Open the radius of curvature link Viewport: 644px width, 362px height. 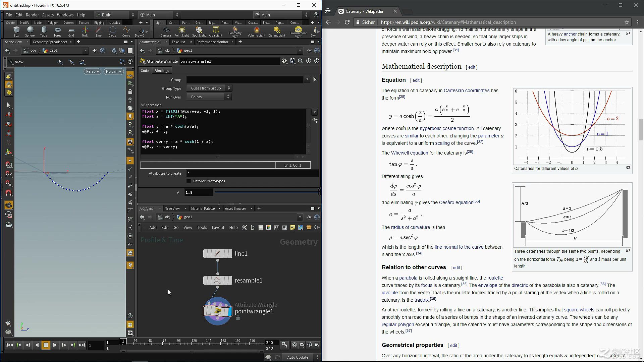tap(410, 227)
